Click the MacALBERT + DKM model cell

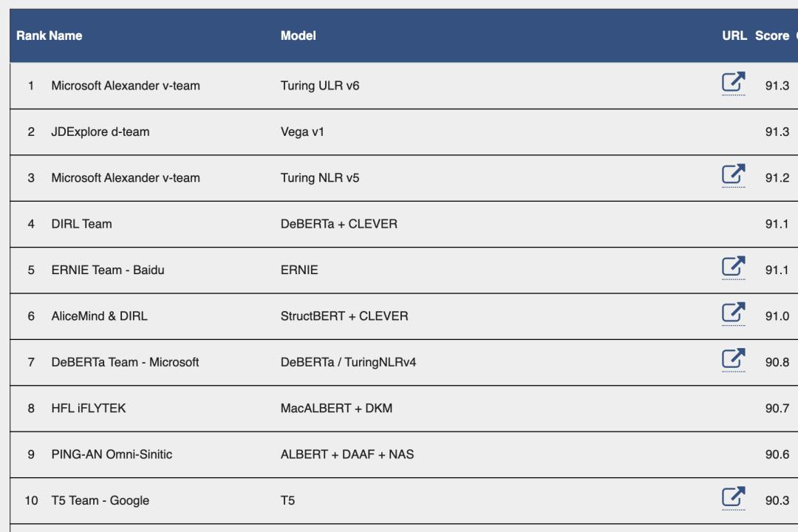click(336, 409)
